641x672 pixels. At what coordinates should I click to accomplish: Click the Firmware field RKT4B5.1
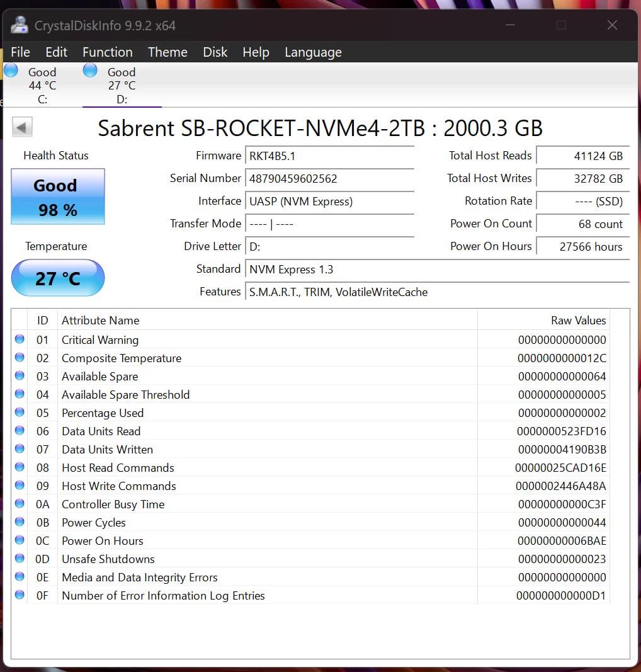[x=329, y=156]
